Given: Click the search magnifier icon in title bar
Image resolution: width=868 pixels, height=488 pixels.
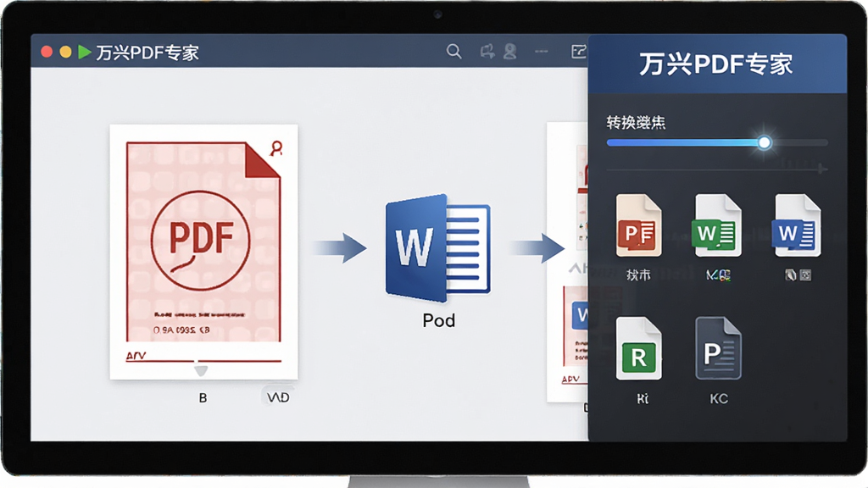Looking at the screenshot, I should coord(454,52).
